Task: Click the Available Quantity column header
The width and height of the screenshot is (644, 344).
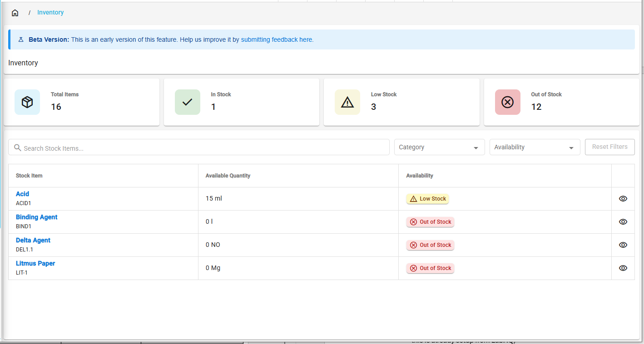Action: tap(228, 176)
